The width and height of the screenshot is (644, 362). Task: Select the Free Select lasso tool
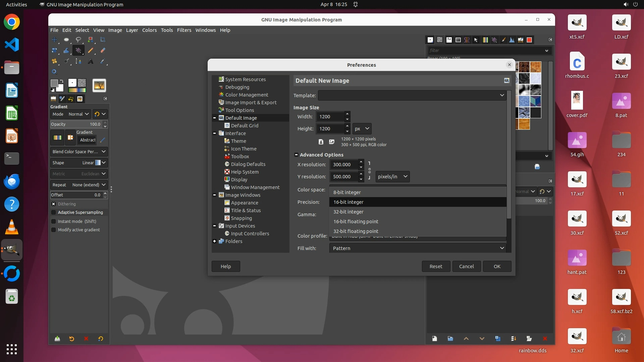[78, 40]
